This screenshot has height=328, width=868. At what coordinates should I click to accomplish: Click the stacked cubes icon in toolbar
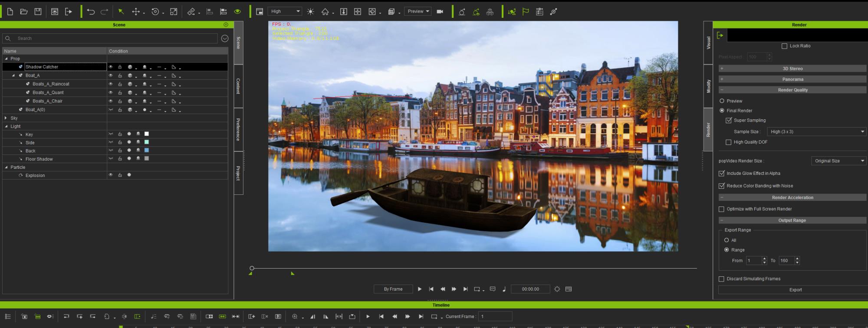(x=490, y=12)
